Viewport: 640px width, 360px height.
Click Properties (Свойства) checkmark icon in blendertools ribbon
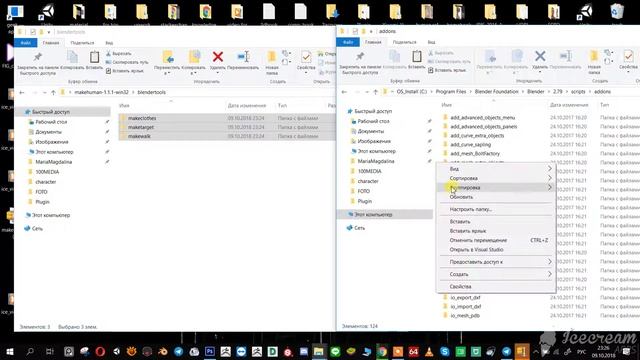coord(306,57)
